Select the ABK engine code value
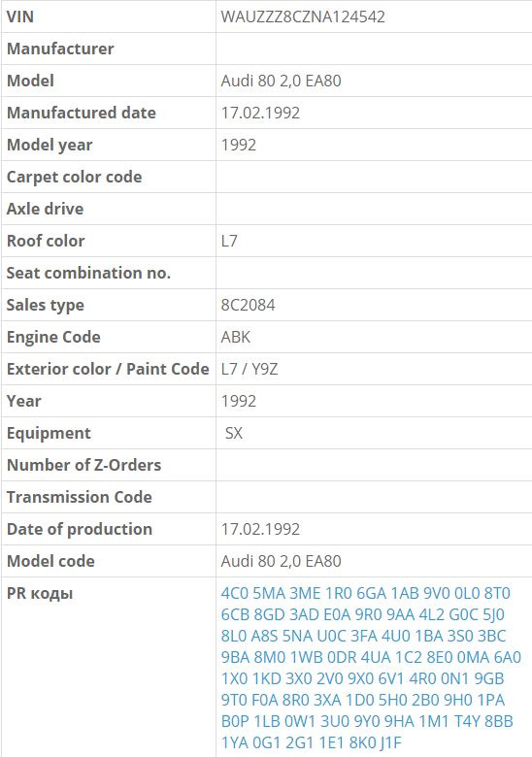The image size is (532, 757). pyautogui.click(x=236, y=337)
